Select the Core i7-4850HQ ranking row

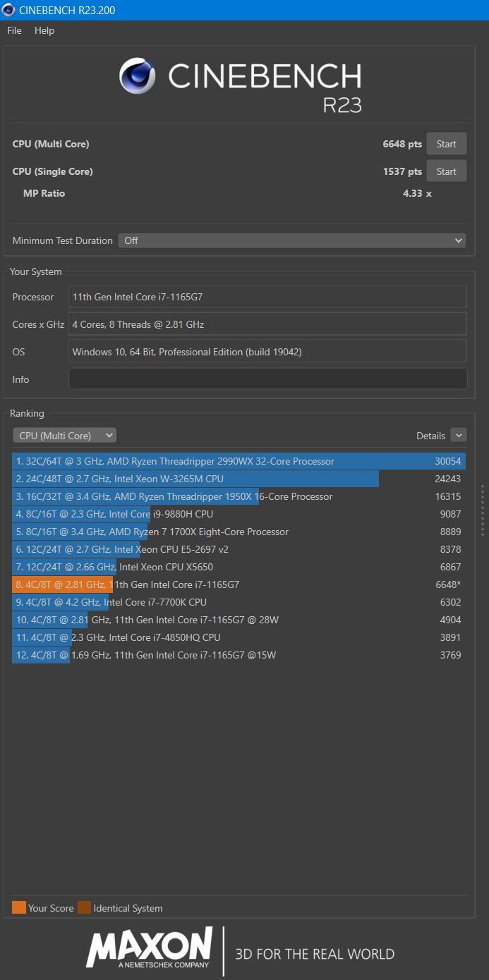pos(239,637)
